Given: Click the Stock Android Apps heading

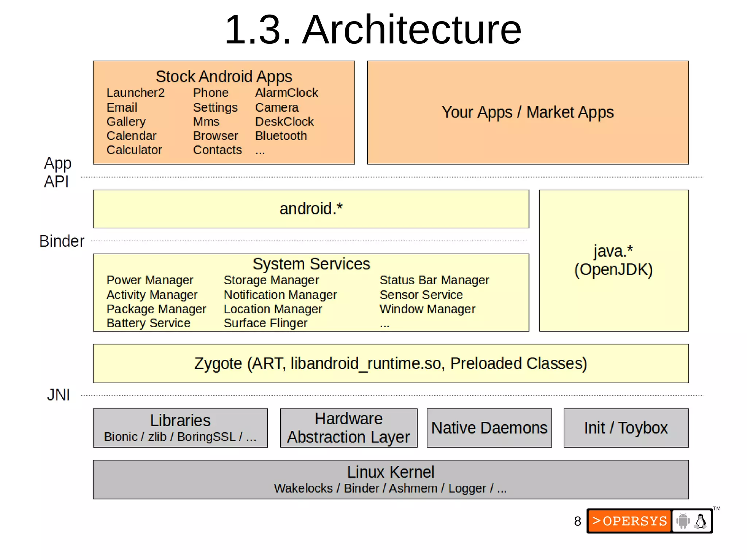Looking at the screenshot, I should [224, 77].
